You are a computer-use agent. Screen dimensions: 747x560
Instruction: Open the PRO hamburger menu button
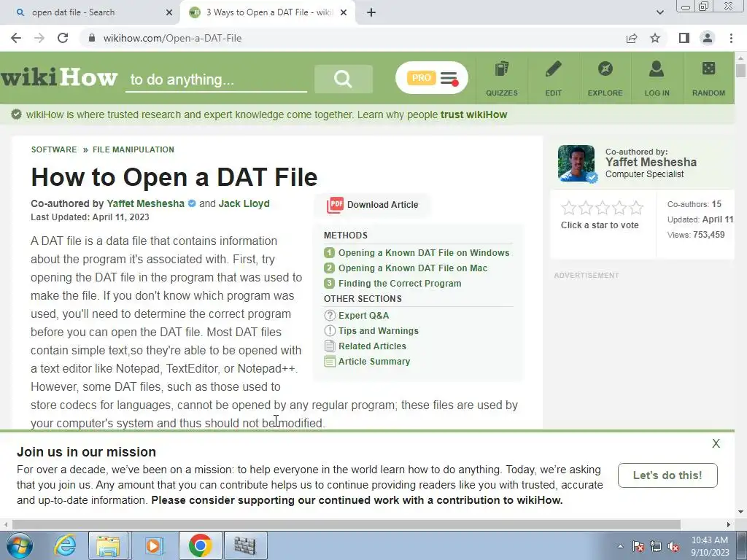tap(432, 77)
